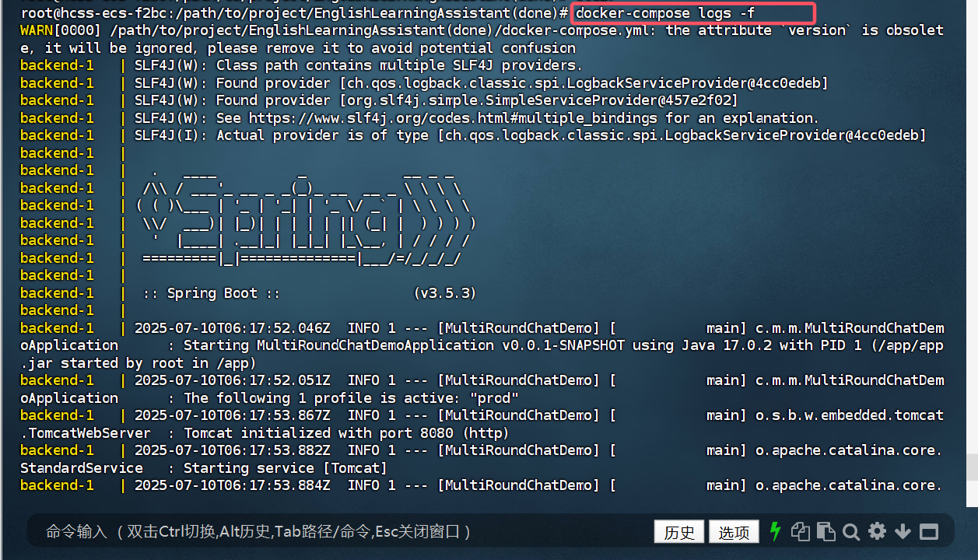Click the ':: Spring Boot ::' text

pyautogui.click(x=211, y=293)
